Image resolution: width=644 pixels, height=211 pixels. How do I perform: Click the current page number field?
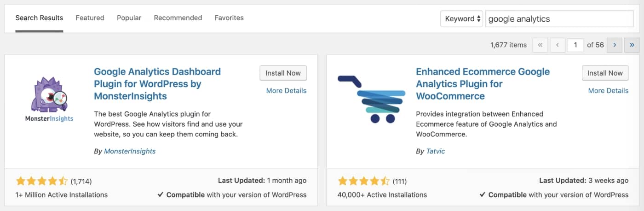click(575, 45)
